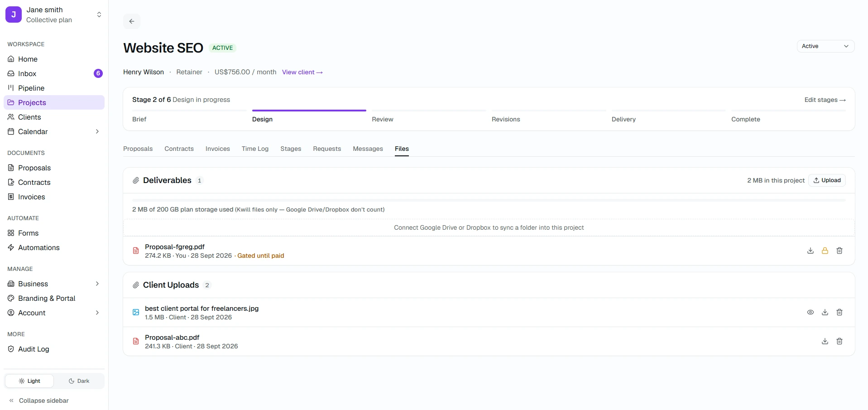Image resolution: width=868 pixels, height=410 pixels.
Task: Switch to the Stages tab
Action: pos(291,149)
